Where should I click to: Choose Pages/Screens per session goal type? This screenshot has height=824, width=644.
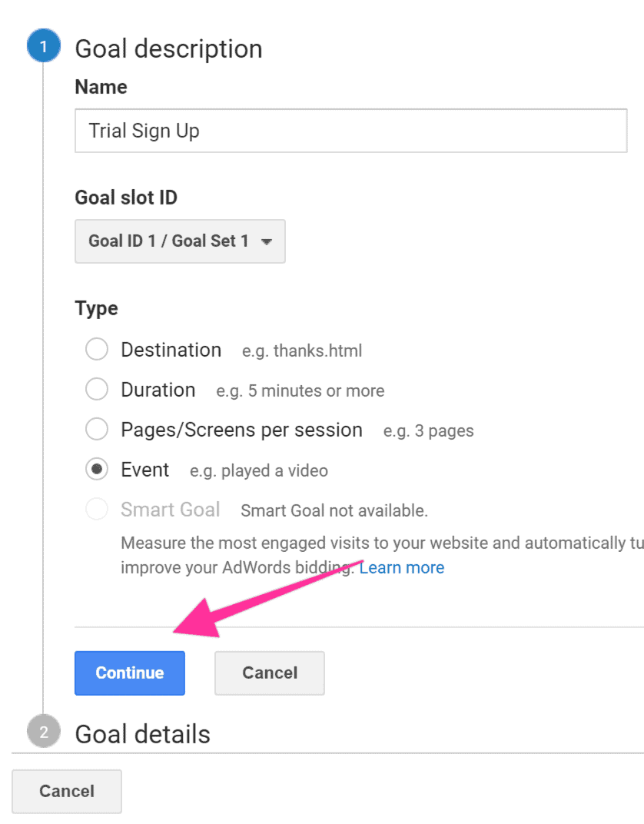click(x=97, y=429)
